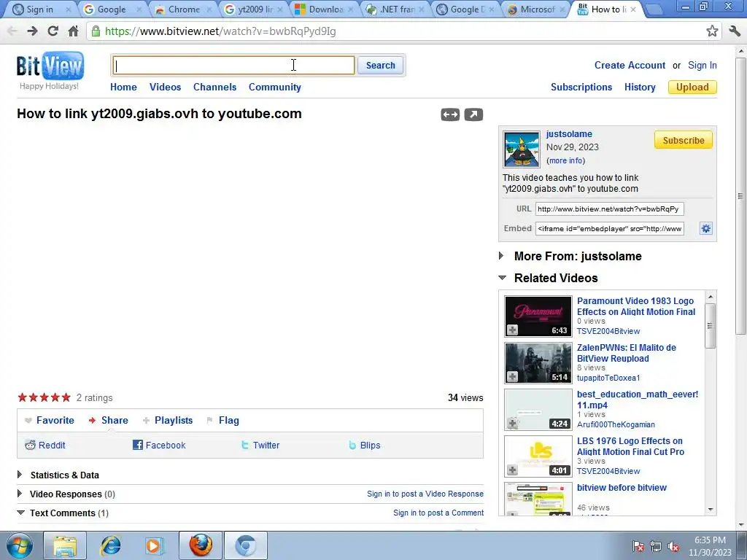The width and height of the screenshot is (747, 560).
Task: Open the header Sign In link
Action: [x=703, y=65]
